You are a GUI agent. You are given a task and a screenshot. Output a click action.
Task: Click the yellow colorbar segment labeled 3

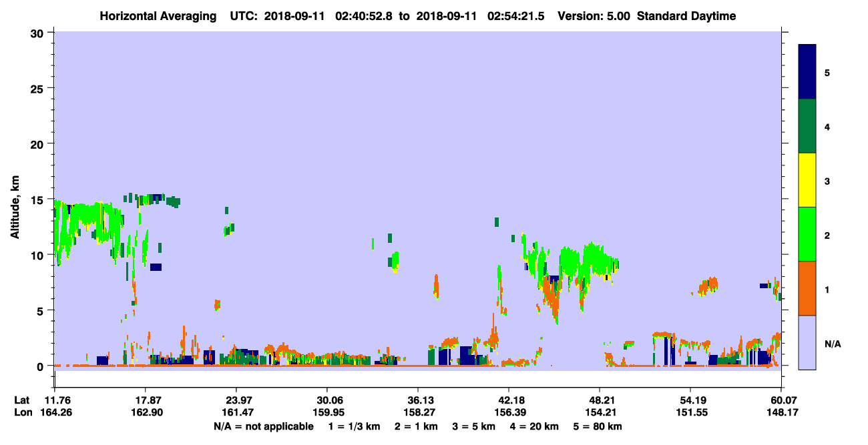click(x=807, y=180)
